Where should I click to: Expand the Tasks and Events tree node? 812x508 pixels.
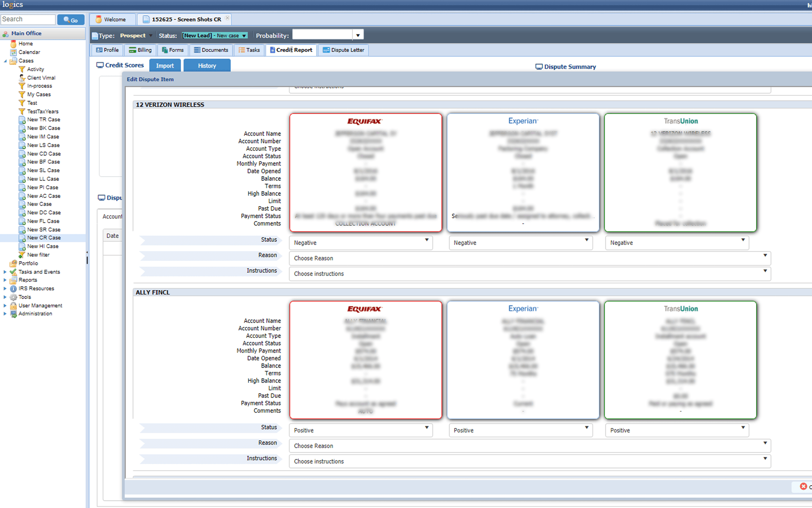click(5, 272)
